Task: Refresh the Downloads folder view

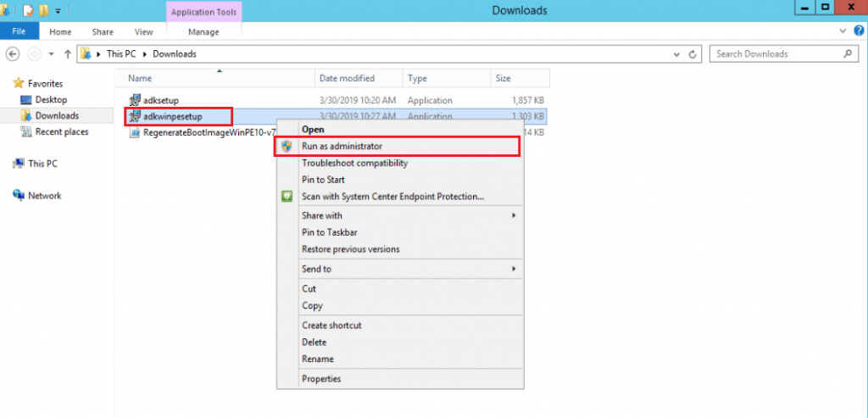Action: [x=692, y=54]
